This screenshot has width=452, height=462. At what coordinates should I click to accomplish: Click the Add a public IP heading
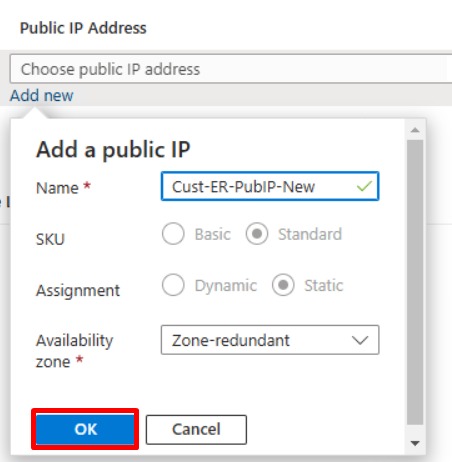tap(113, 150)
